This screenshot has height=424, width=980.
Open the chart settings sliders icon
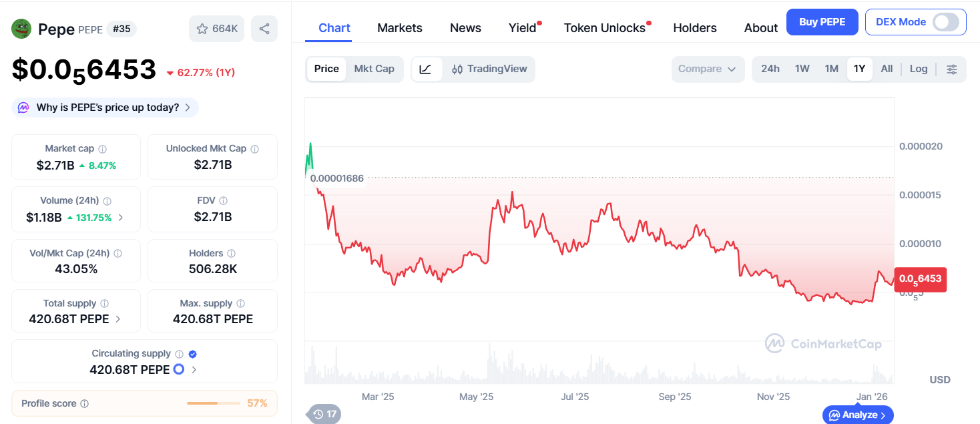(x=952, y=69)
